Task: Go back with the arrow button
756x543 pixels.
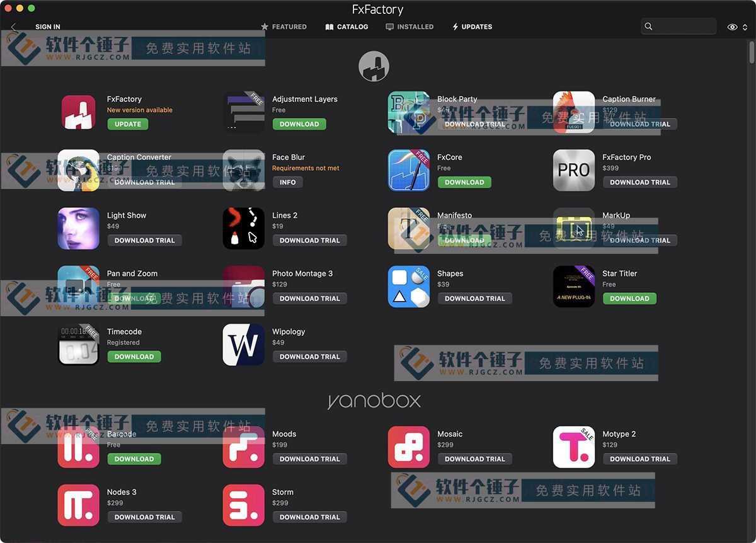Action: [x=14, y=26]
